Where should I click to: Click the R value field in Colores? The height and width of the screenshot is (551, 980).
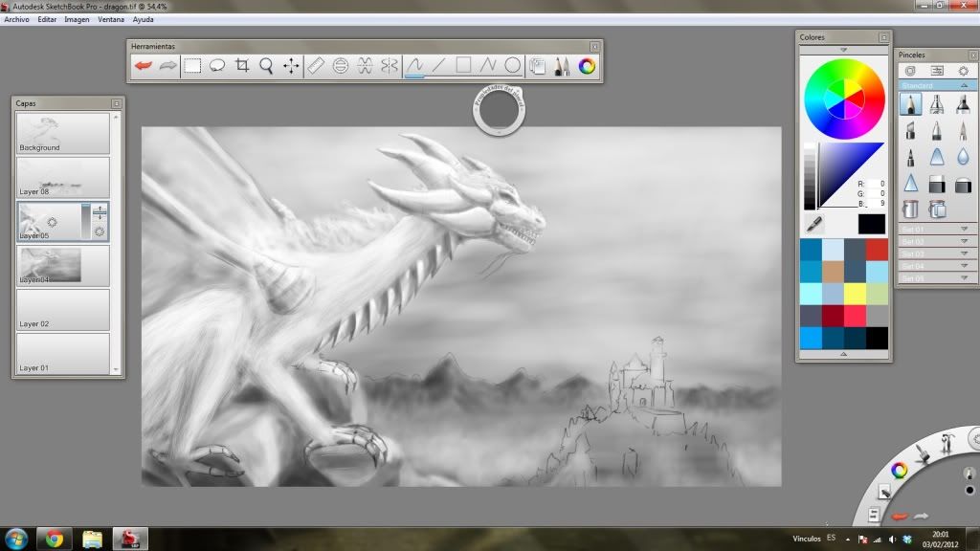click(877, 184)
